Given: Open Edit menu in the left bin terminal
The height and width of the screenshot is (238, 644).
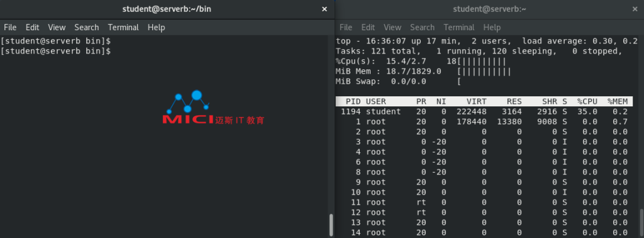Looking at the screenshot, I should [32, 28].
